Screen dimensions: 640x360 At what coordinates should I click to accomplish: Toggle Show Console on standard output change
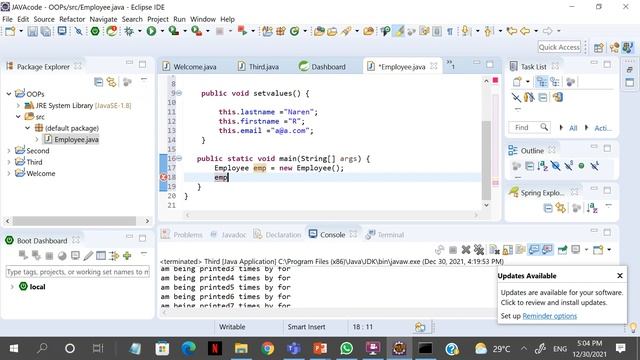coord(534,249)
